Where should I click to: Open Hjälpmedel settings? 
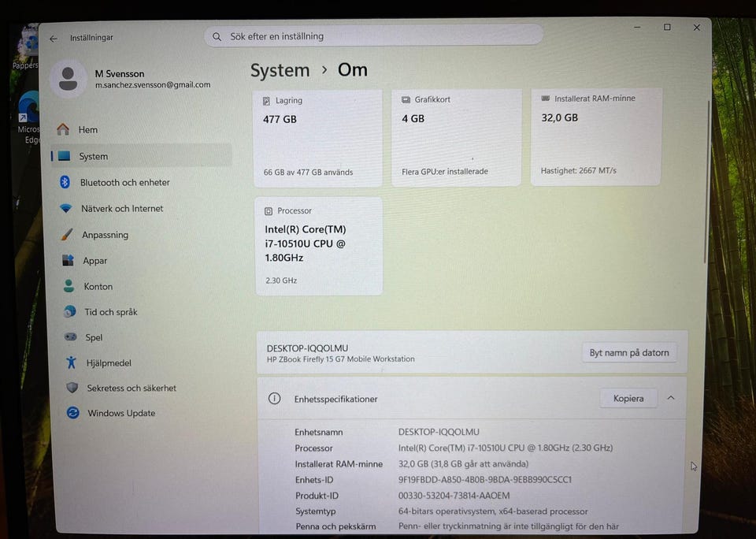(x=145, y=362)
